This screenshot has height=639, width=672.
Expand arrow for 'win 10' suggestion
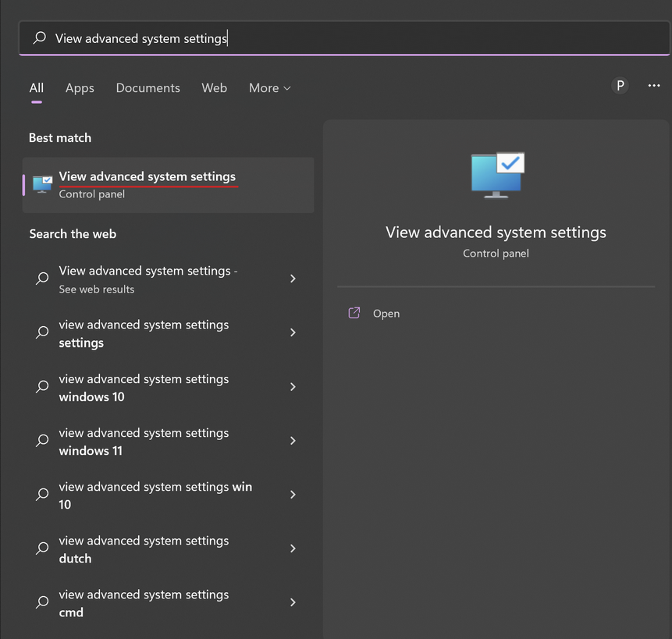click(293, 495)
